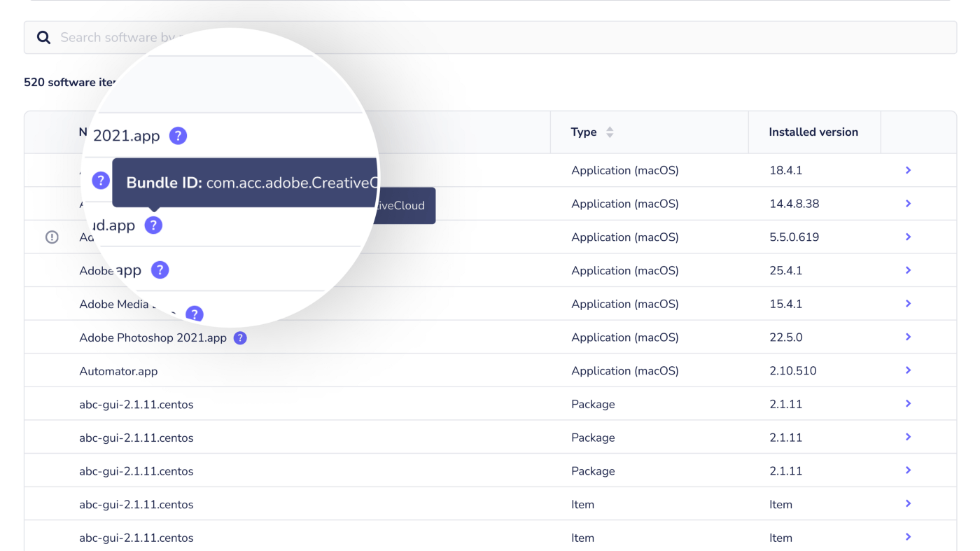Select the Adobe Photoshop 2021.app name
The height and width of the screenshot is (551, 980).
[x=153, y=338]
